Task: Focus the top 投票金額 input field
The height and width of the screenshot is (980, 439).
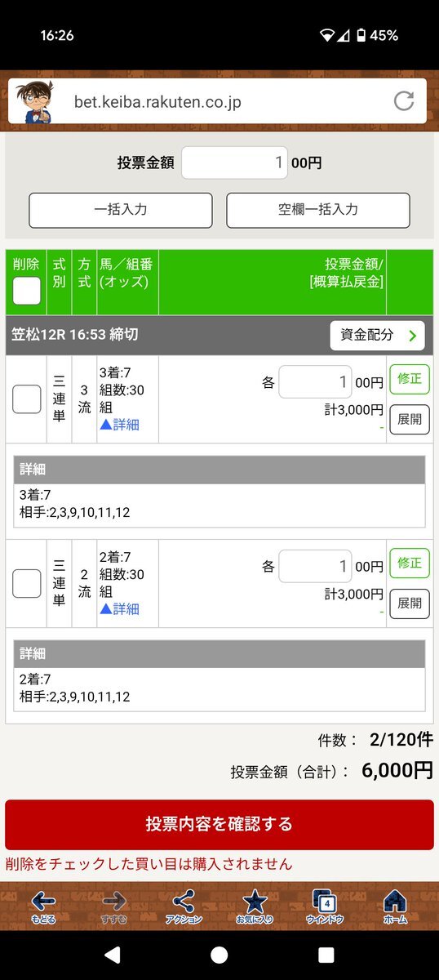Action: (234, 163)
